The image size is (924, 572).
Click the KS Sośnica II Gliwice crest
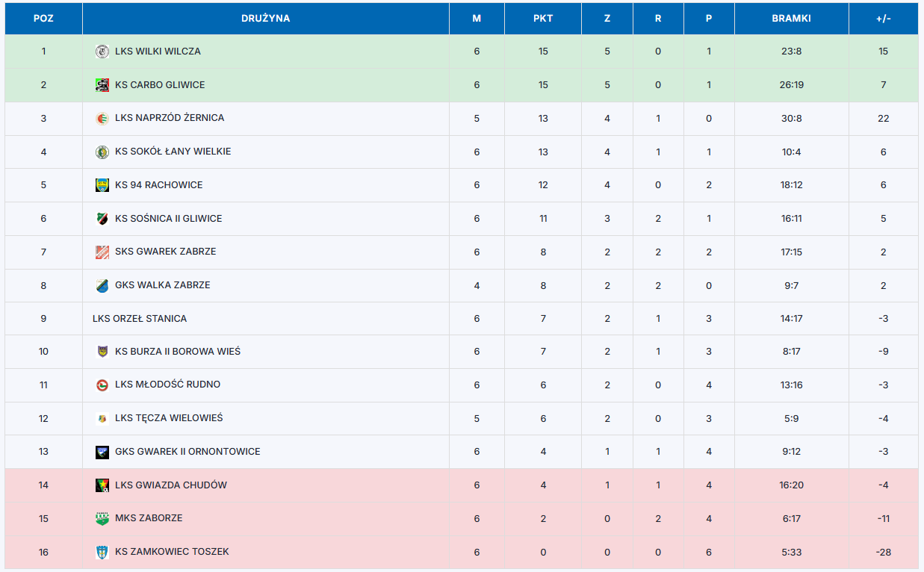click(102, 219)
